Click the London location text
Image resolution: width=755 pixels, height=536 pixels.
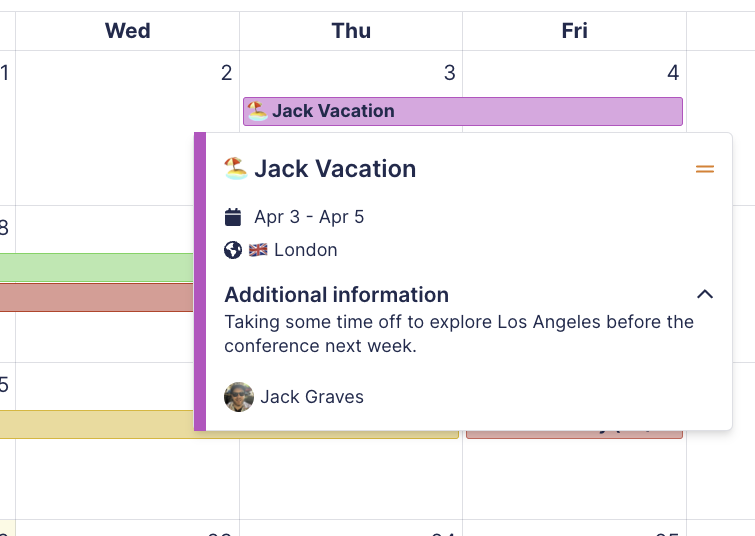click(306, 250)
